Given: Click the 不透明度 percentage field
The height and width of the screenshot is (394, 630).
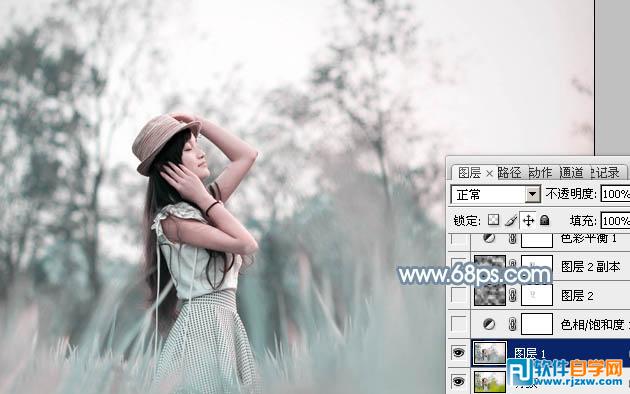Looking at the screenshot, I should click(615, 194).
